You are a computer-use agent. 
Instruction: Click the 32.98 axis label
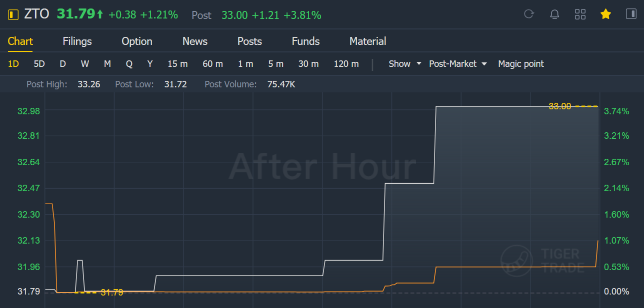point(28,111)
